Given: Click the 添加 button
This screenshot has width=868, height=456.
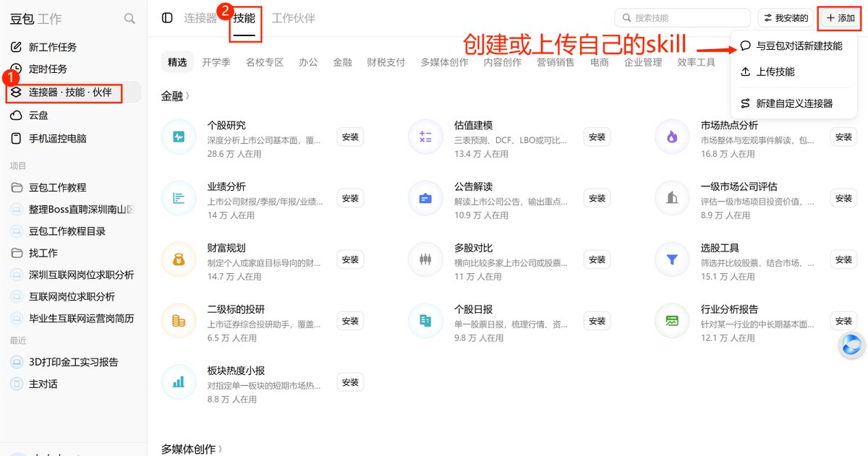Looking at the screenshot, I should coord(840,17).
